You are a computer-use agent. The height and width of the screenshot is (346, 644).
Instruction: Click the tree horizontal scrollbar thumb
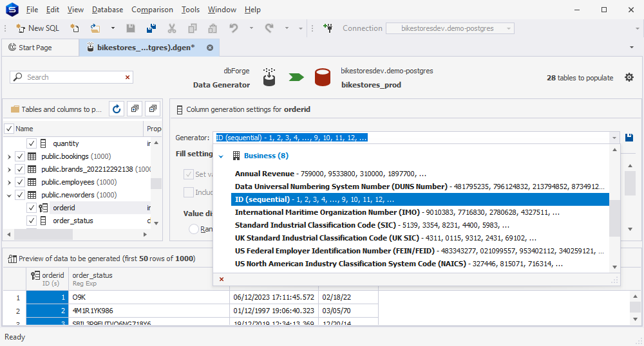click(x=43, y=235)
